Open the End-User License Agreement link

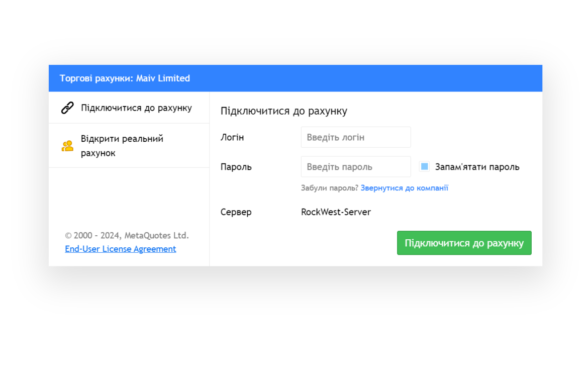click(x=121, y=249)
